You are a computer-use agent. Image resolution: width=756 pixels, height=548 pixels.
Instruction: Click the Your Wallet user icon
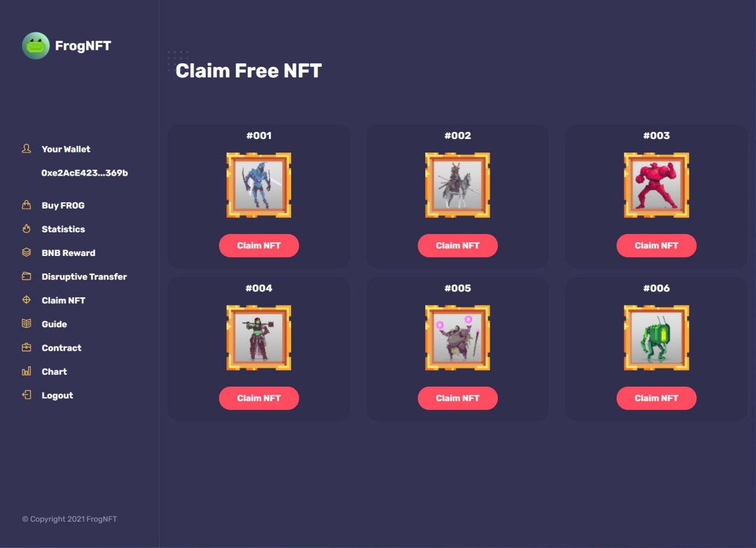point(26,148)
